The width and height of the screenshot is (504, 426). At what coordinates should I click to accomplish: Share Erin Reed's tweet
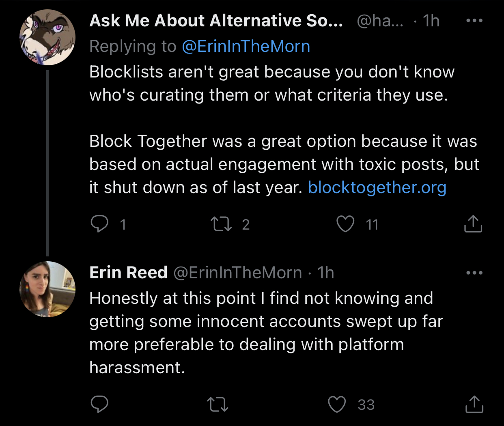tap(474, 404)
